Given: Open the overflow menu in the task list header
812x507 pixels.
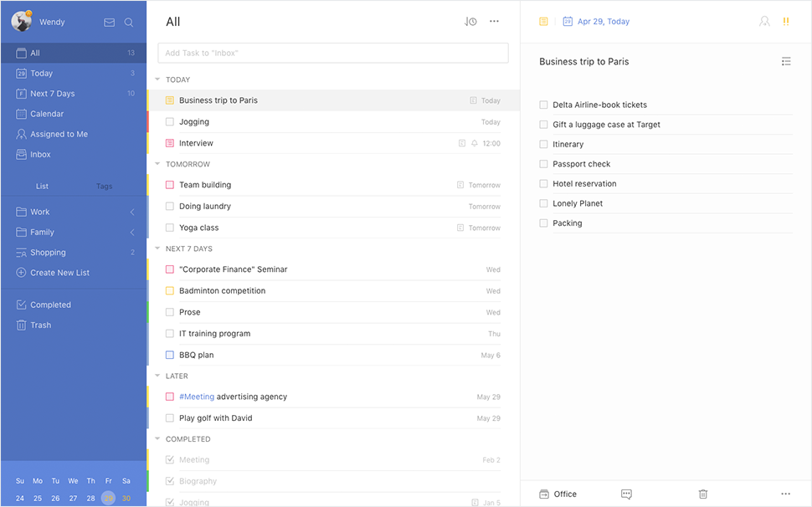Looking at the screenshot, I should coord(494,21).
